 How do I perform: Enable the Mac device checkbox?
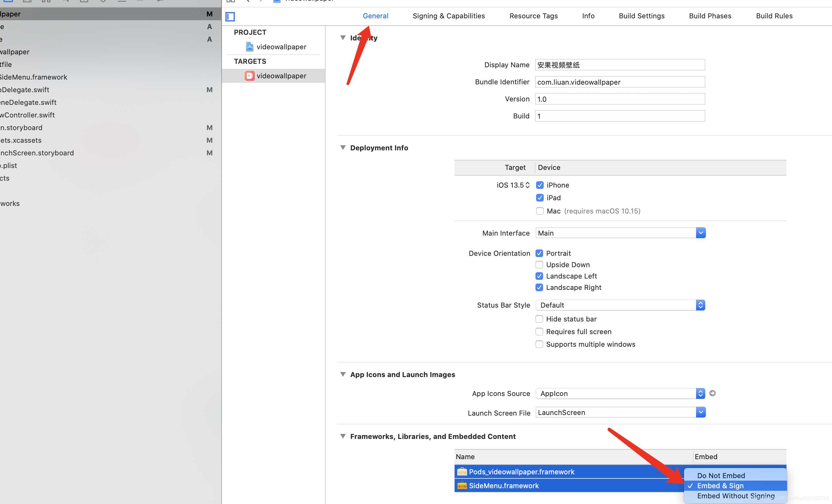[540, 211]
